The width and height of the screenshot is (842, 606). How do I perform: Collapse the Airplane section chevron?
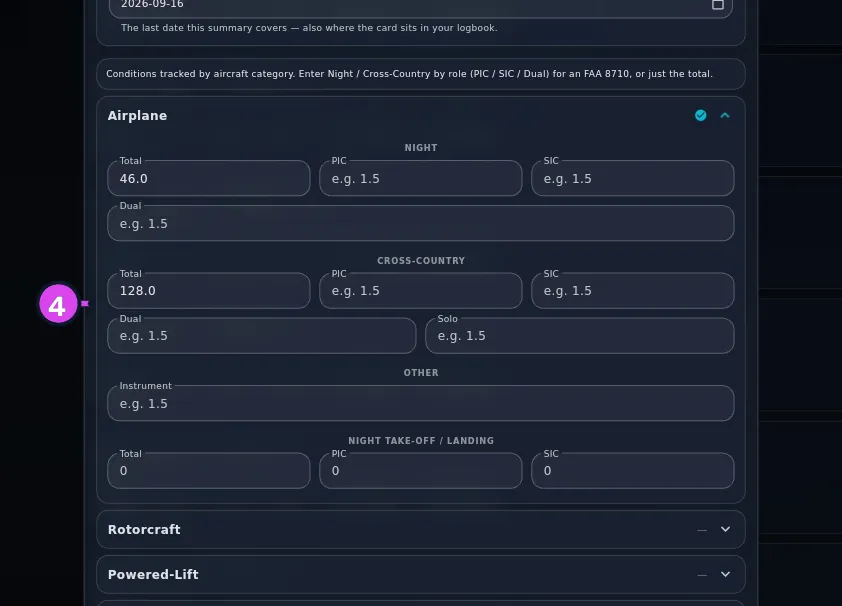pyautogui.click(x=725, y=115)
